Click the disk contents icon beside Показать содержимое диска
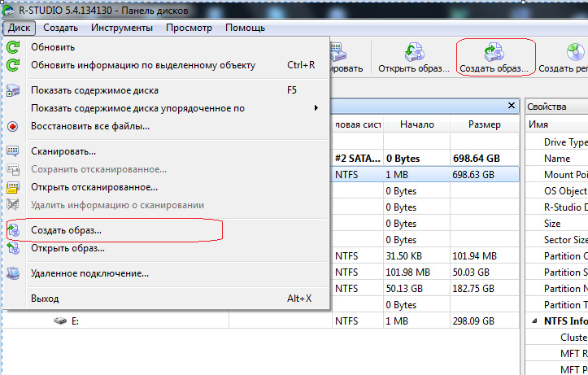This screenshot has width=588, height=375. [13, 90]
